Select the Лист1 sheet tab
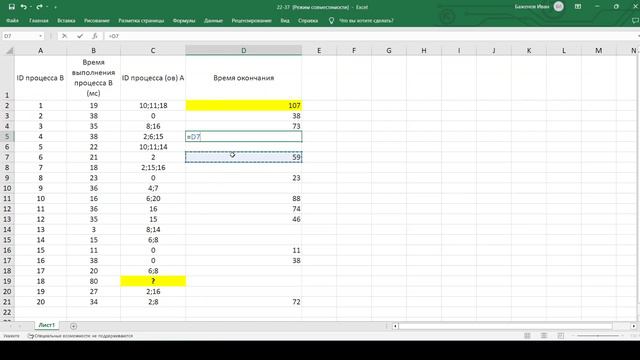640x360 pixels. coord(47,325)
